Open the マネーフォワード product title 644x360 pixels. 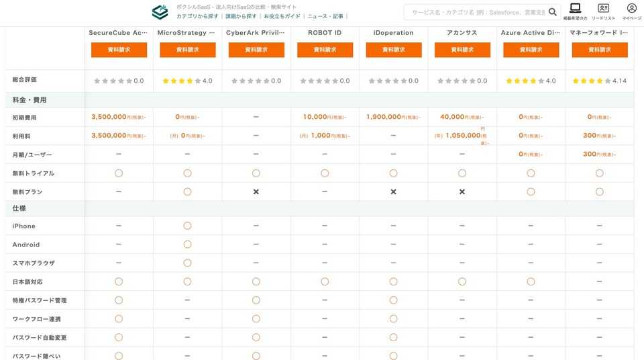(x=598, y=33)
